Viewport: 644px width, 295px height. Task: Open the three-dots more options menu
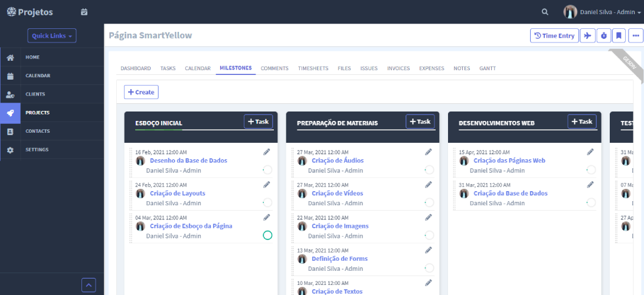point(635,36)
